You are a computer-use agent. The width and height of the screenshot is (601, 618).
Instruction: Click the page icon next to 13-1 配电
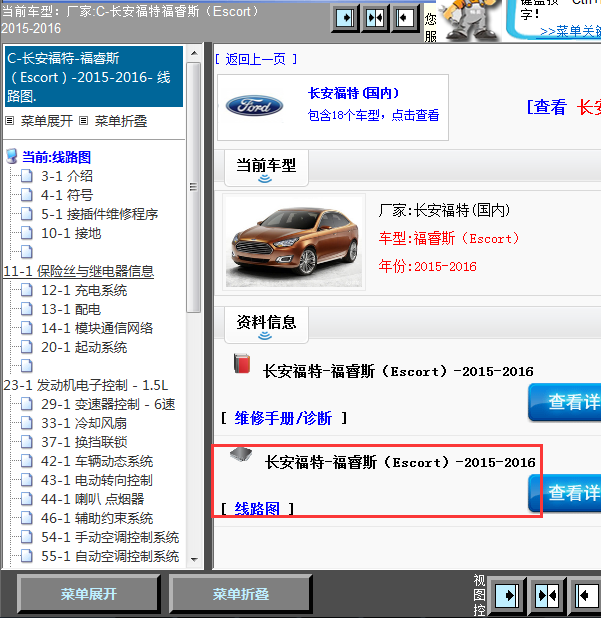(26, 309)
